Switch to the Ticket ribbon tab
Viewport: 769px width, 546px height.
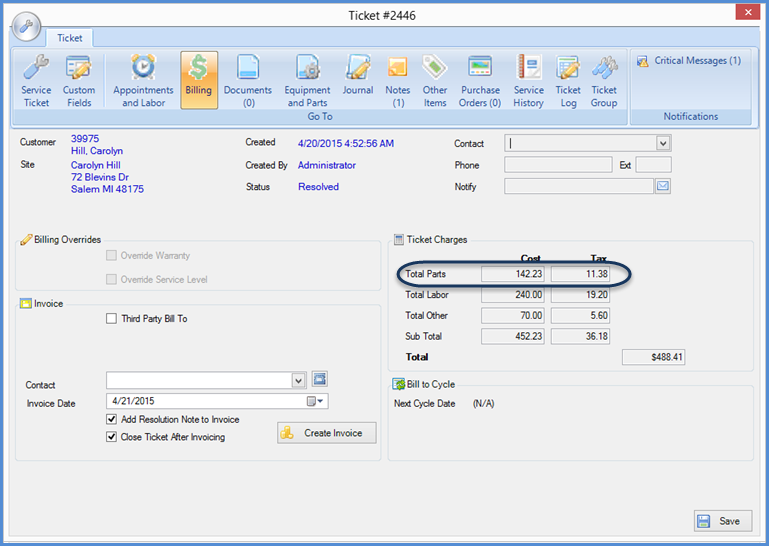click(70, 38)
